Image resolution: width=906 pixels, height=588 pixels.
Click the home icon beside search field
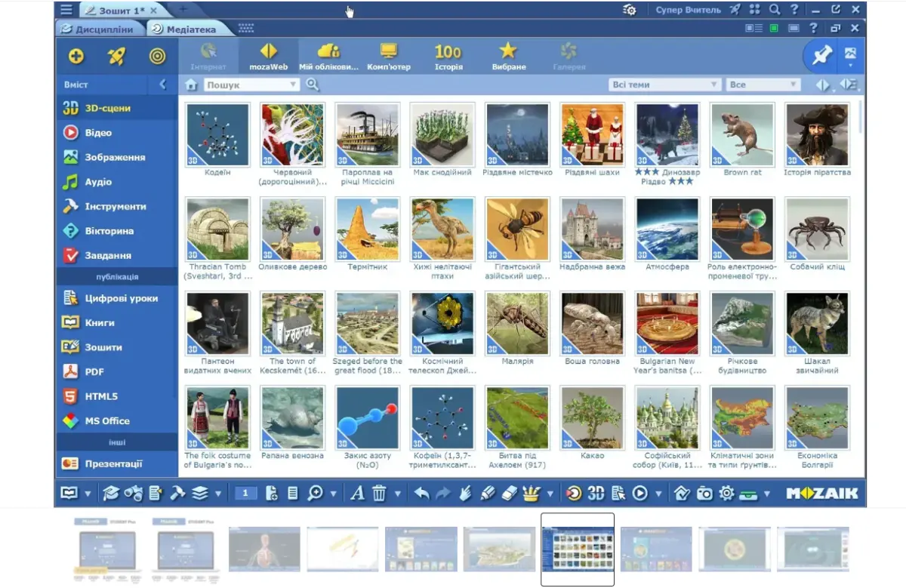192,85
